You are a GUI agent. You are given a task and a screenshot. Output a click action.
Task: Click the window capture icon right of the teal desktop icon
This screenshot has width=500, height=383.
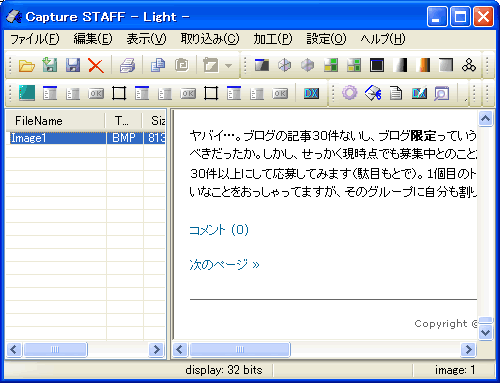[x=50, y=93]
